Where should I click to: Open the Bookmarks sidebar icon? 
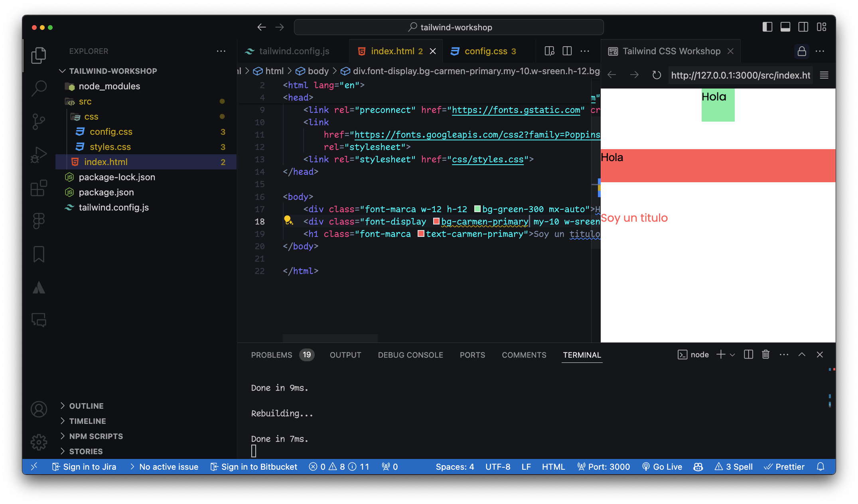(39, 254)
